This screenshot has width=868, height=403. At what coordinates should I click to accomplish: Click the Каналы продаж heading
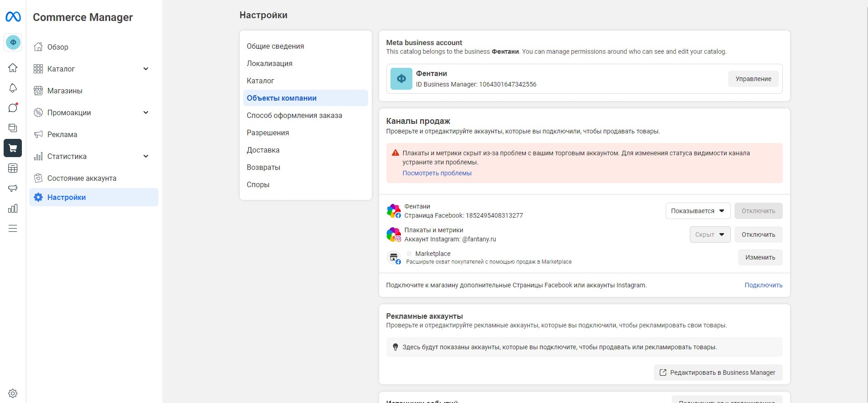tap(418, 121)
